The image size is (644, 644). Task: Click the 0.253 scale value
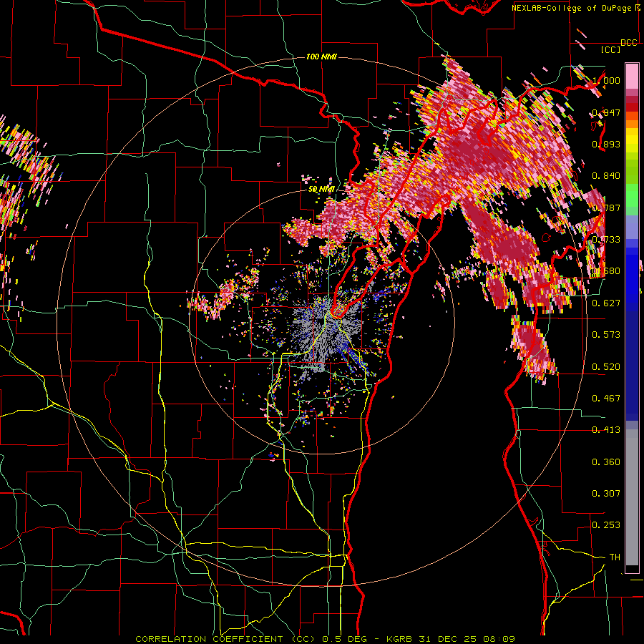[x=606, y=525]
